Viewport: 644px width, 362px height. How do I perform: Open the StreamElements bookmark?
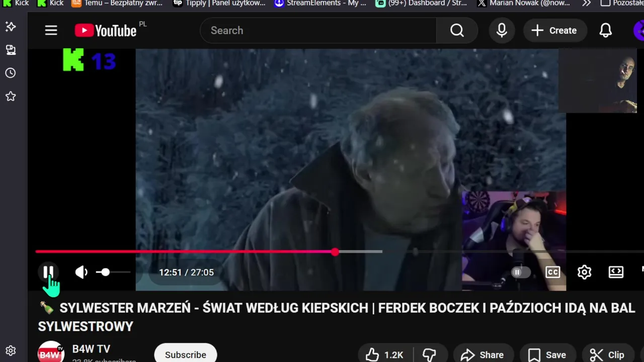pyautogui.click(x=320, y=4)
